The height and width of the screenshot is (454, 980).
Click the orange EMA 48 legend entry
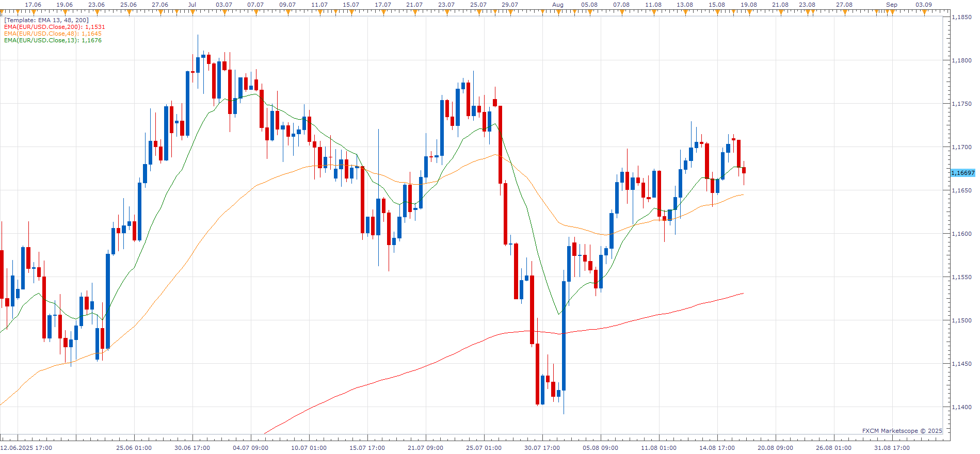coord(53,34)
